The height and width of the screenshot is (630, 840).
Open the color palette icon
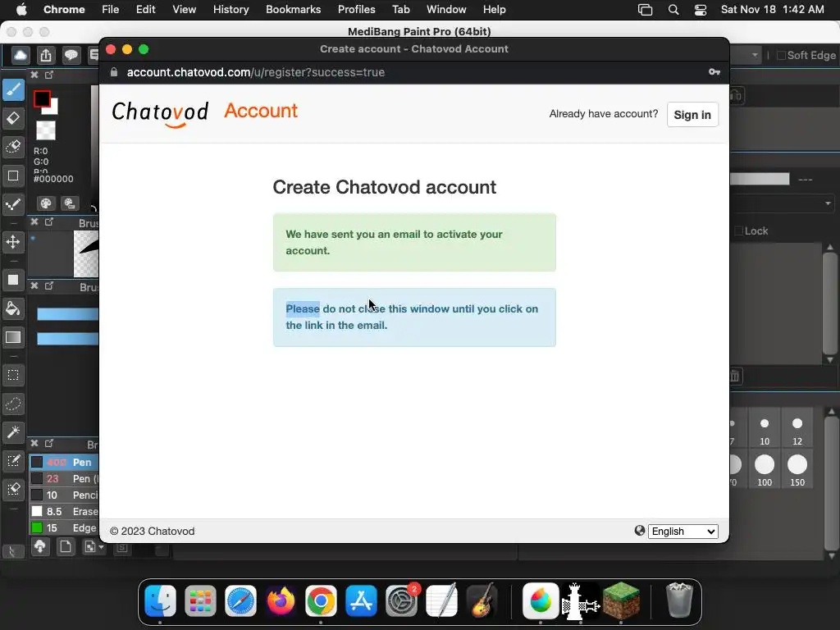point(46,203)
